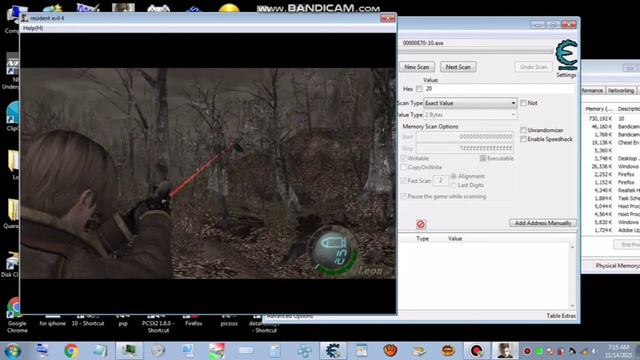The width and height of the screenshot is (640, 360).
Task: Click the Next Scan button
Action: click(x=458, y=67)
